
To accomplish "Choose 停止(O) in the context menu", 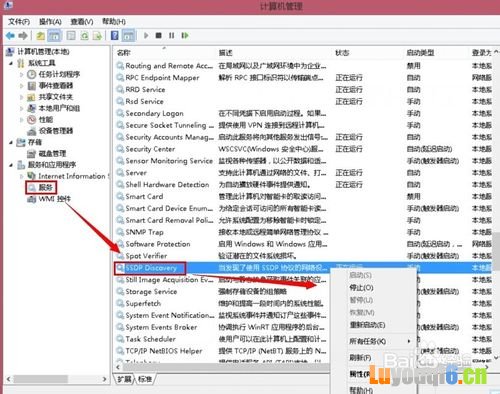I will point(361,288).
